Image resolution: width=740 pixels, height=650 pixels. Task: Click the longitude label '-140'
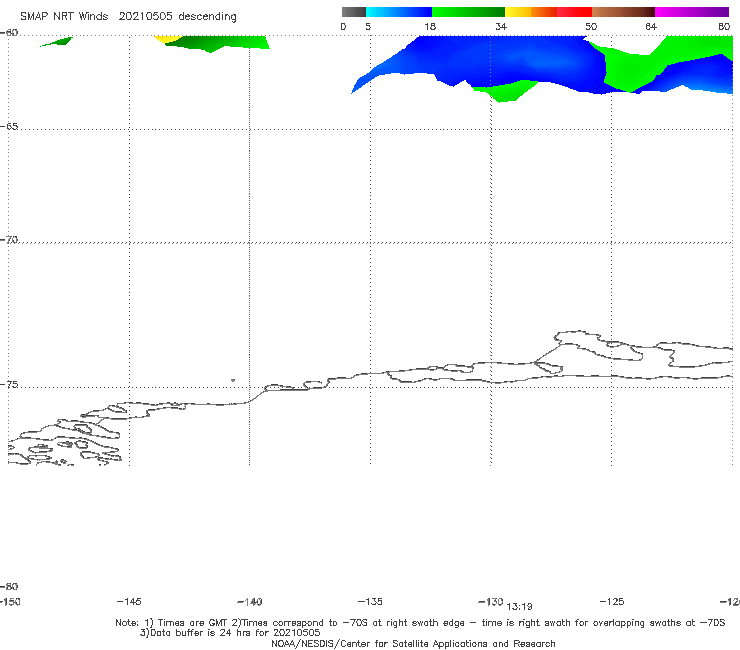tap(250, 602)
